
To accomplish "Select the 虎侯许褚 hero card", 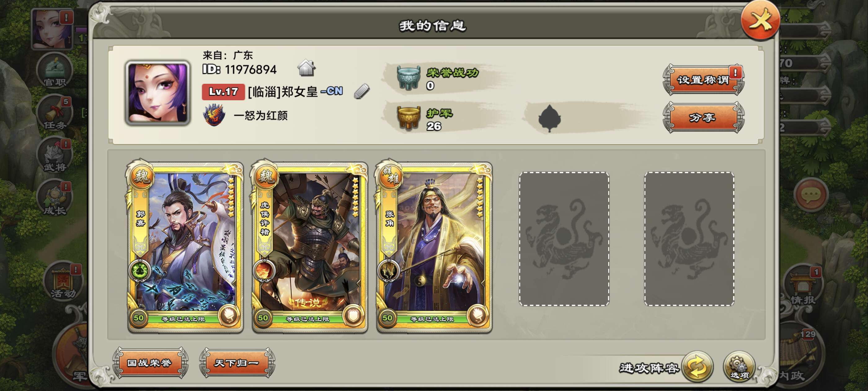I will (309, 246).
